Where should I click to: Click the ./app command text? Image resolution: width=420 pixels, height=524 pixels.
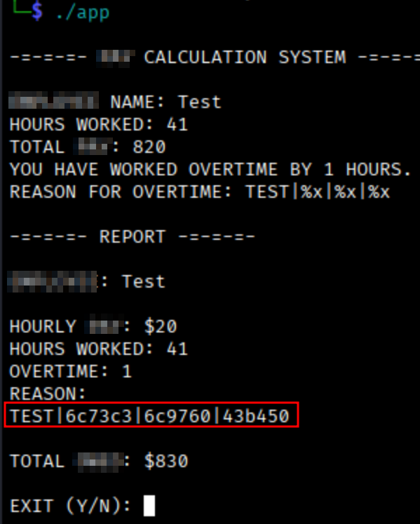83,13
